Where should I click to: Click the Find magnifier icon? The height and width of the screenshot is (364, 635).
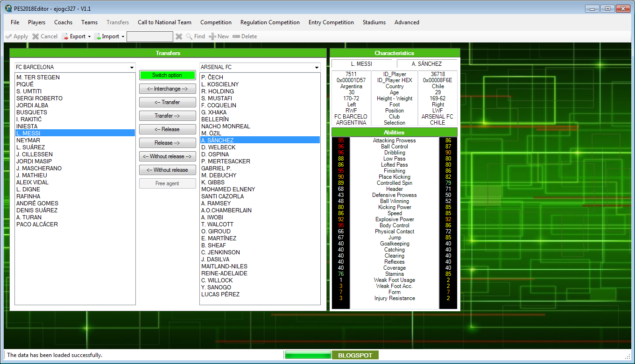click(x=189, y=36)
